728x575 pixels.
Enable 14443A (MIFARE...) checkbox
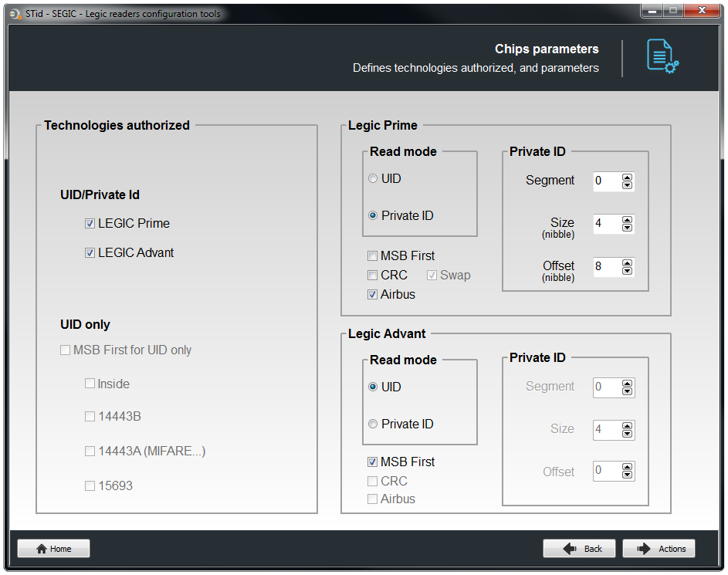click(x=90, y=451)
